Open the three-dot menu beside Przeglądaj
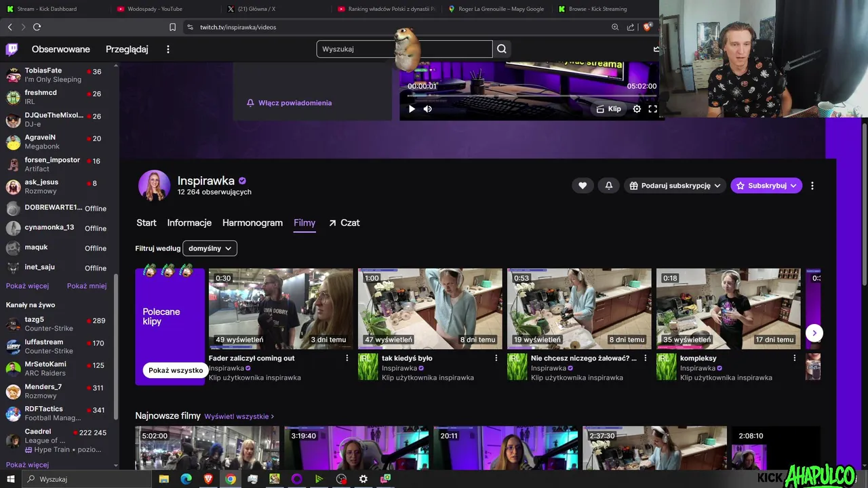The image size is (868, 488). [168, 49]
